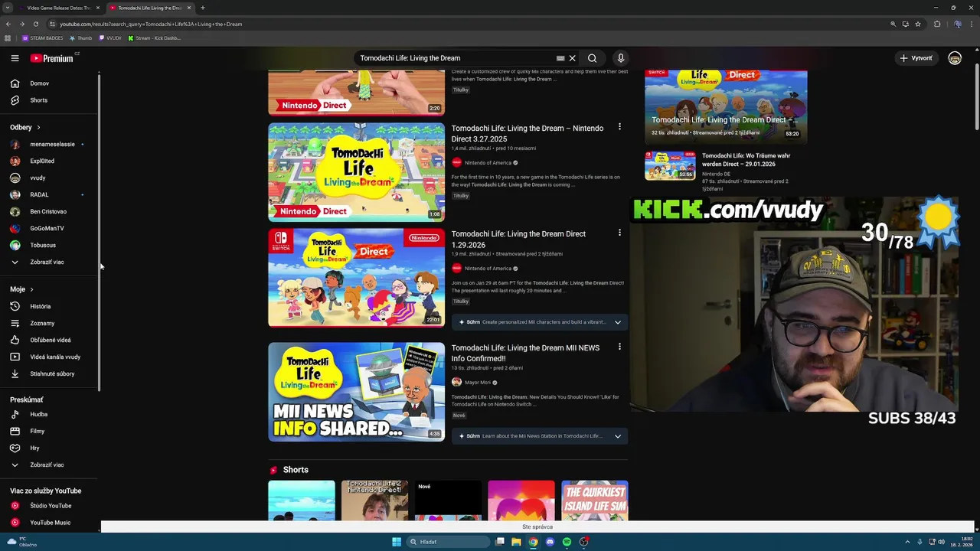Open Štúdio YouTube link
This screenshot has height=551, width=980.
coord(50,506)
